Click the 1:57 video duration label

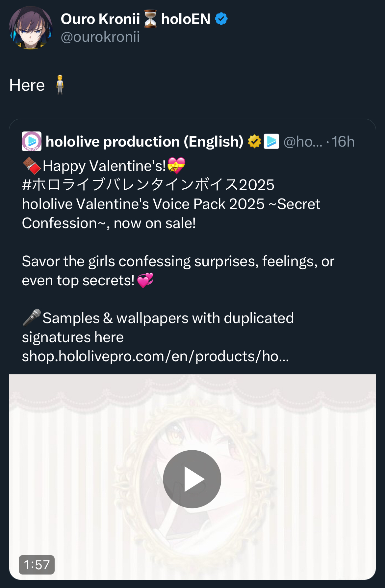37,565
